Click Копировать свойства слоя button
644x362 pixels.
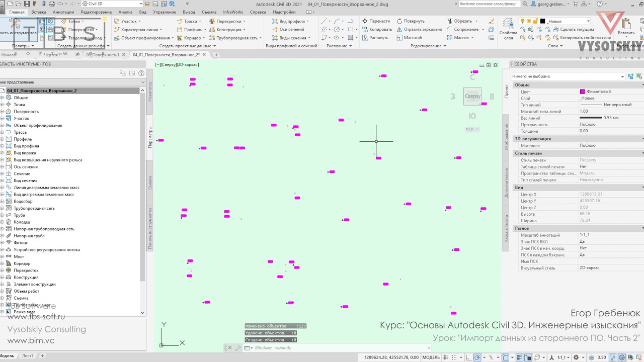582,38
